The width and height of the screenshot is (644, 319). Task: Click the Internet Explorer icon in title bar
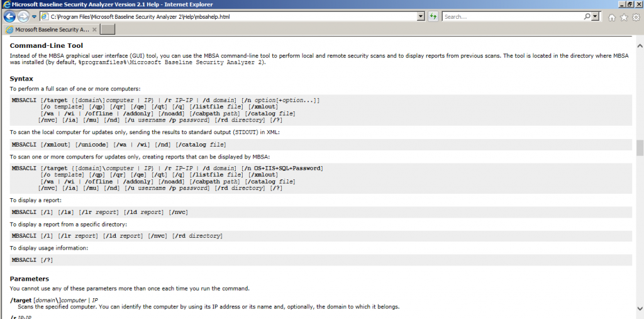(6, 4)
